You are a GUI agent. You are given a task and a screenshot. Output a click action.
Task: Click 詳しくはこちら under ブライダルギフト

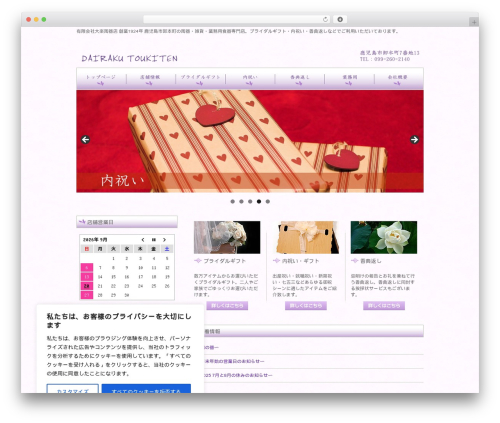coord(227,306)
